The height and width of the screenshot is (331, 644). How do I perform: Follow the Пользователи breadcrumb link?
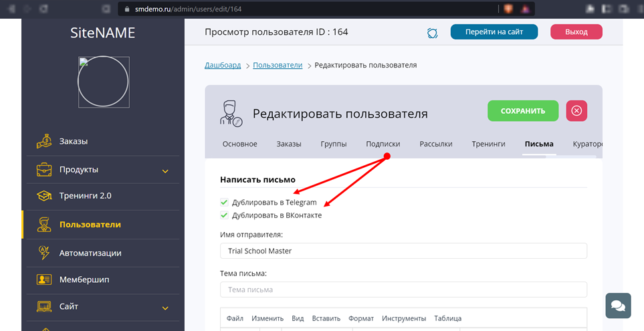pos(278,65)
